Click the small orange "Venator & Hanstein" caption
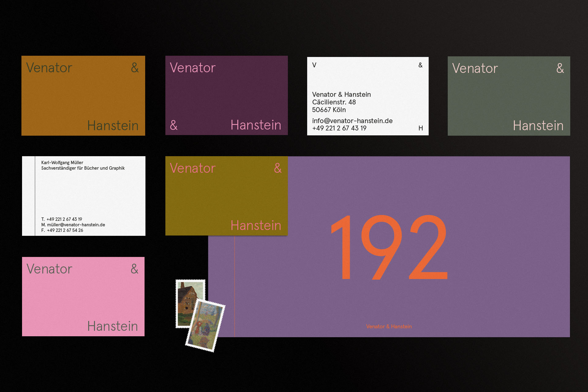This screenshot has width=588, height=392. point(389,326)
